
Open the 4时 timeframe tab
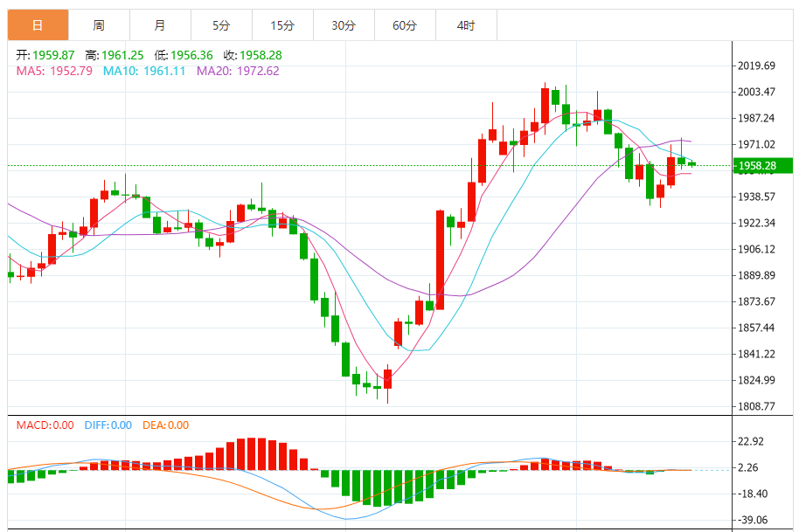pyautogui.click(x=466, y=25)
